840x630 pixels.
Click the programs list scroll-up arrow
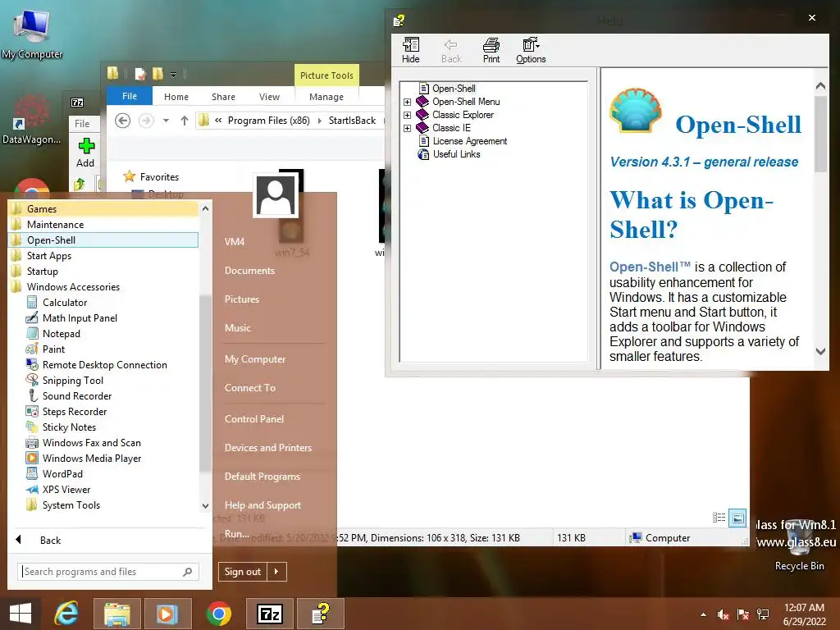(x=205, y=209)
